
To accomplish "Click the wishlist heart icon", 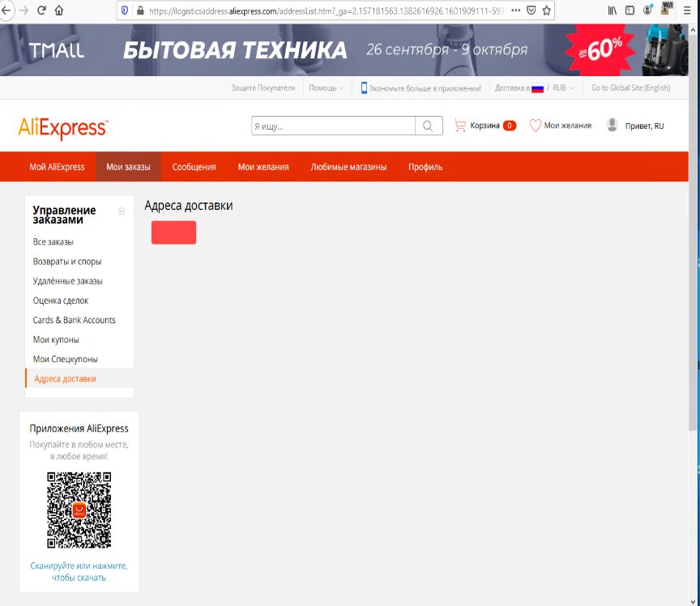I will (536, 126).
